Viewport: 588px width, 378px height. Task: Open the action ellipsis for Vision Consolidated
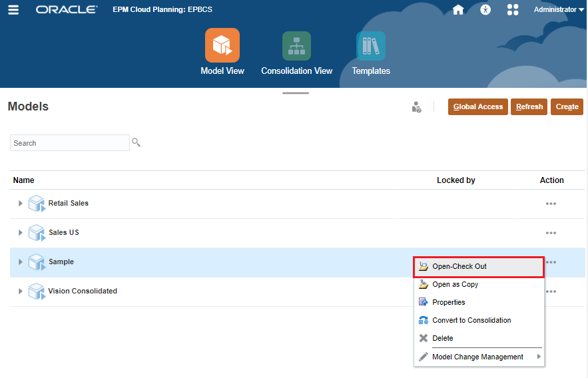[551, 291]
